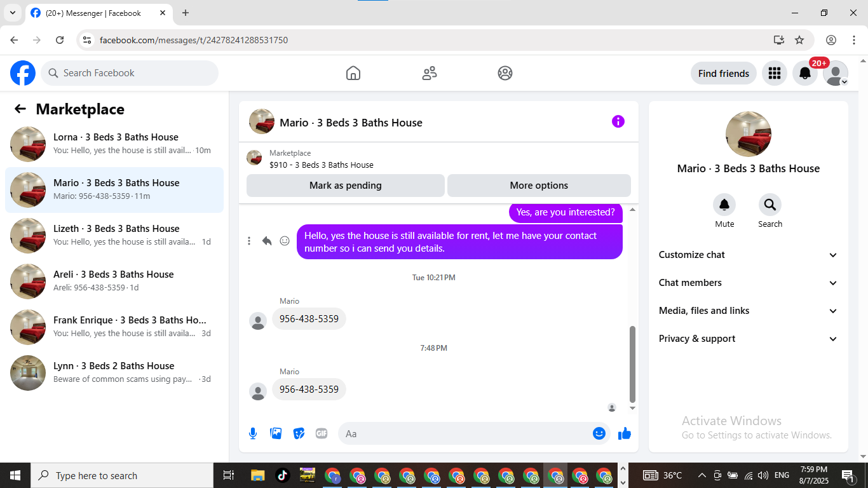
Task: Open the notifications bell with 20+ badge
Action: coord(805,73)
